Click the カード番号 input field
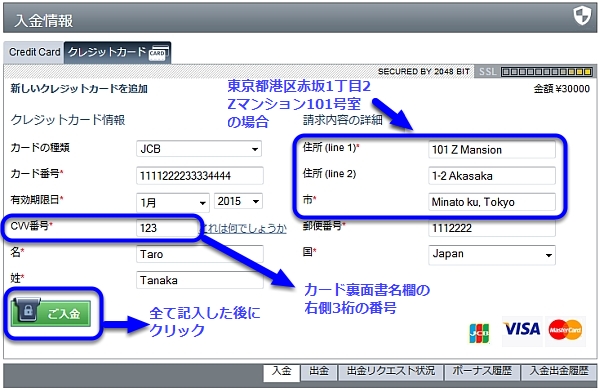 (199, 176)
